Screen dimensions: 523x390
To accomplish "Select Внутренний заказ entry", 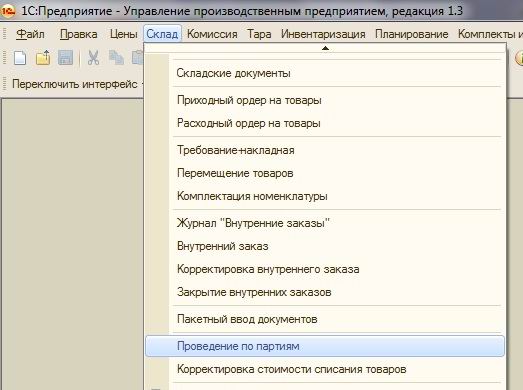I will pyautogui.click(x=325, y=246).
